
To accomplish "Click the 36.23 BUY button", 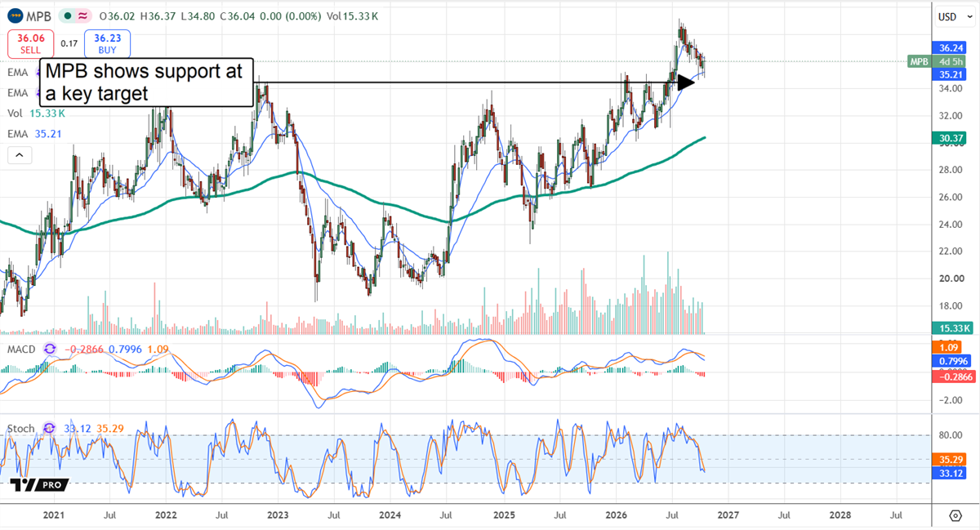I will (107, 42).
